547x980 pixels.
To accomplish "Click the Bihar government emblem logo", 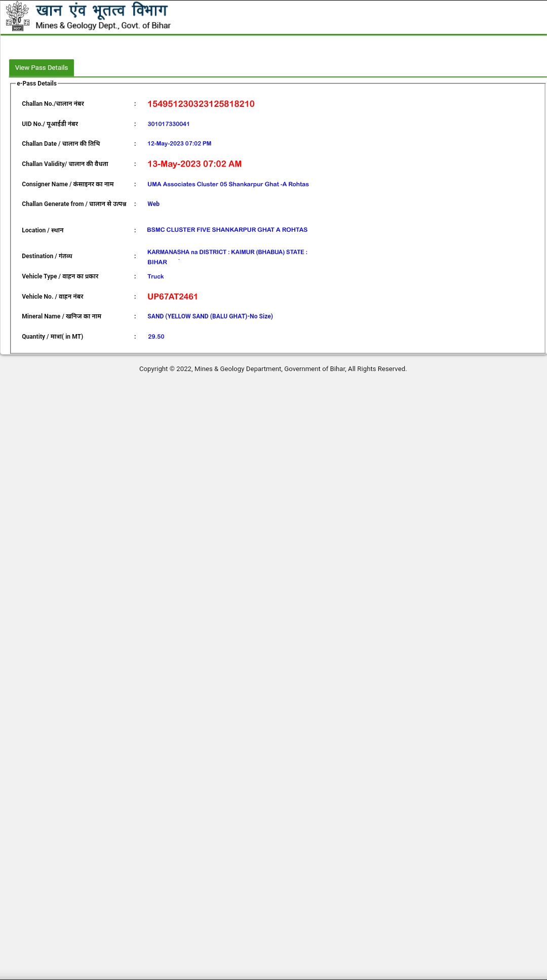I will pos(18,16).
